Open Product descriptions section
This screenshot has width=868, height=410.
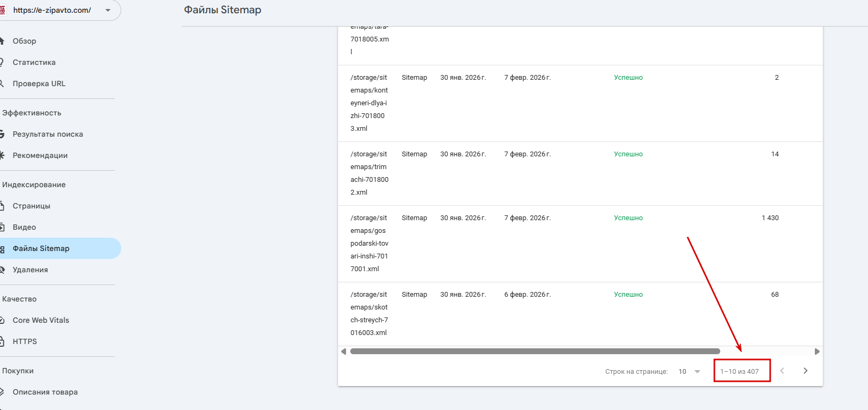click(45, 392)
